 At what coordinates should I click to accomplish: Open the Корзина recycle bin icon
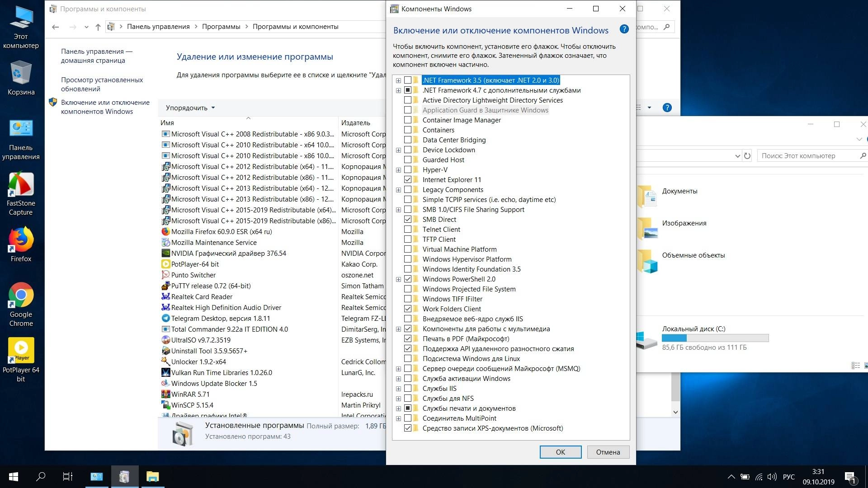(21, 78)
